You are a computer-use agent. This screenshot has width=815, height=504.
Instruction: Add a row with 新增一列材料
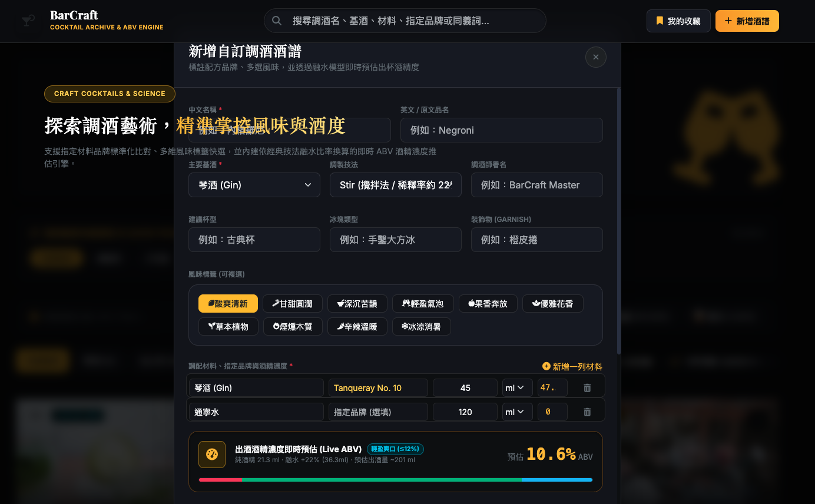(x=572, y=366)
